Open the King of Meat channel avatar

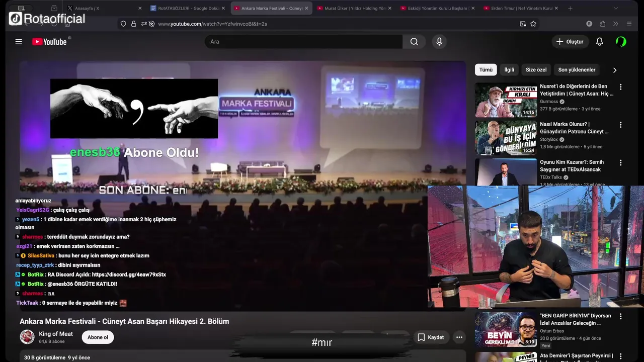click(x=27, y=337)
